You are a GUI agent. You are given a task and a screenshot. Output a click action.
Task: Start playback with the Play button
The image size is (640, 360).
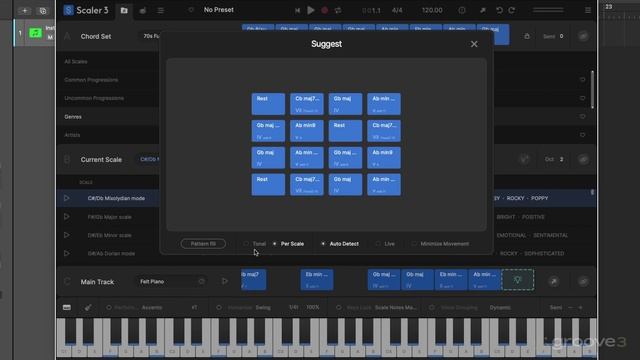click(x=311, y=10)
